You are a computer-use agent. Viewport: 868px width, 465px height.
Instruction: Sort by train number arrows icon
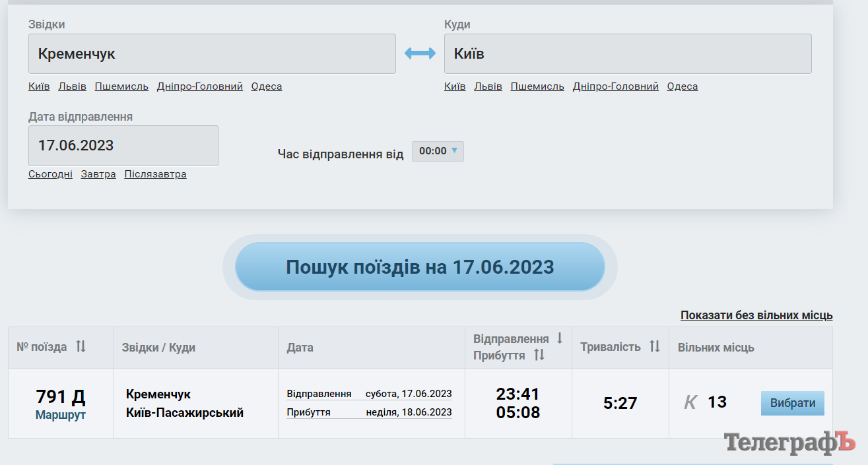tap(81, 346)
